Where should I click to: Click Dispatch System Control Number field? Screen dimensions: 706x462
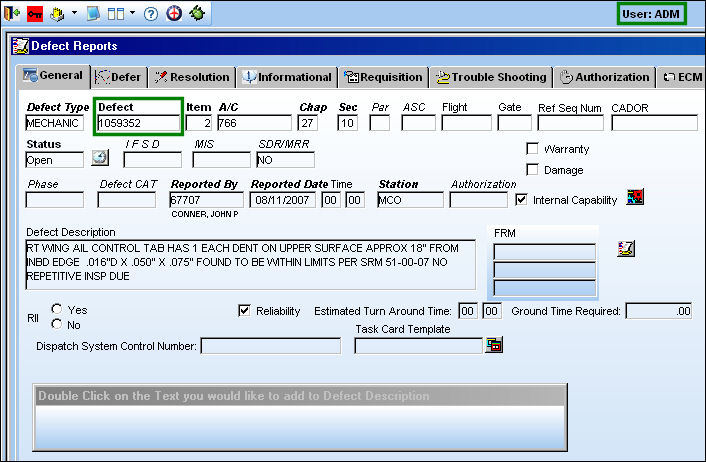[271, 346]
